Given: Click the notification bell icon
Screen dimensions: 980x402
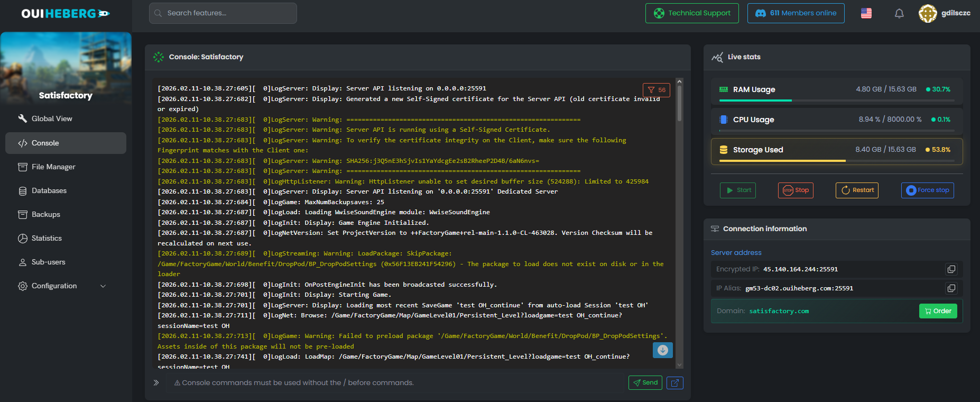Looking at the screenshot, I should [899, 13].
